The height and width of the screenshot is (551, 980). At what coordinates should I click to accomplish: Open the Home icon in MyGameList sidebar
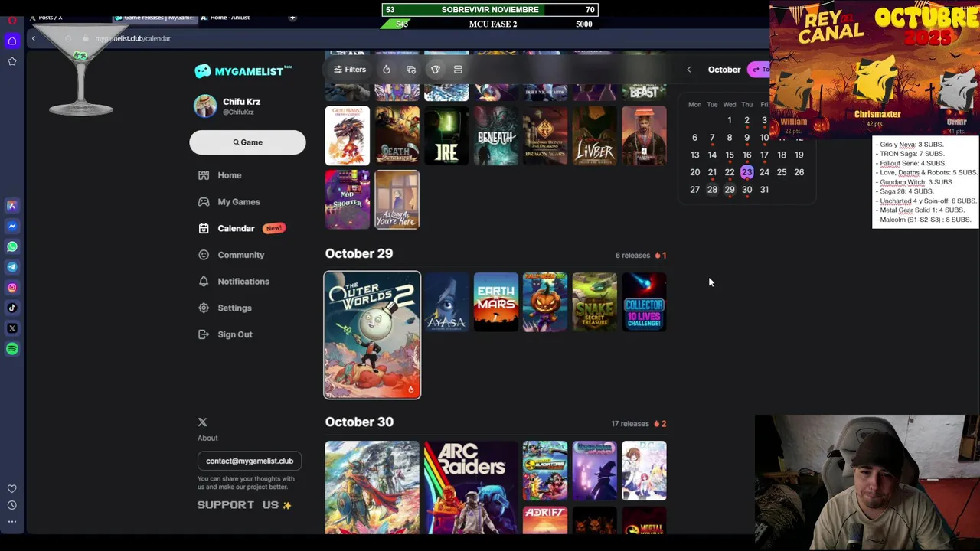click(x=204, y=175)
